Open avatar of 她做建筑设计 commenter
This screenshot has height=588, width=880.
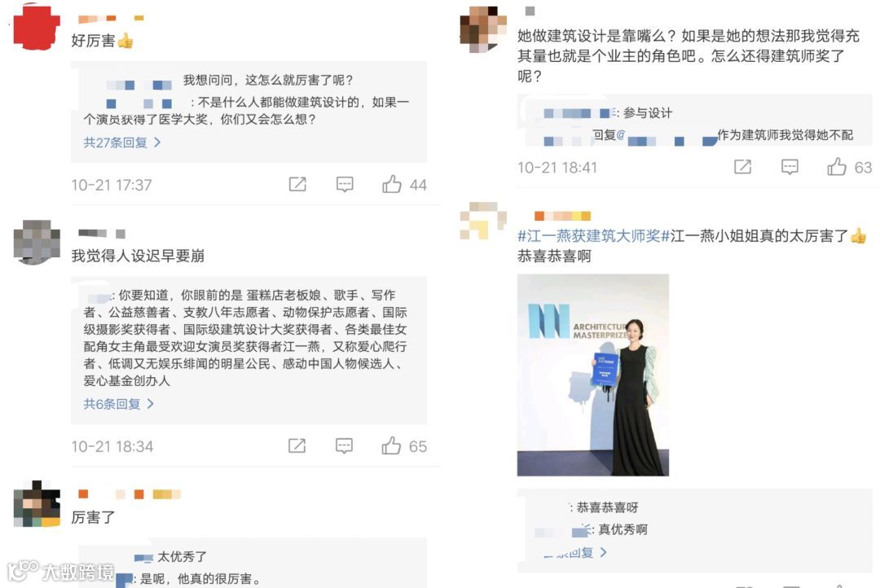pos(482,29)
